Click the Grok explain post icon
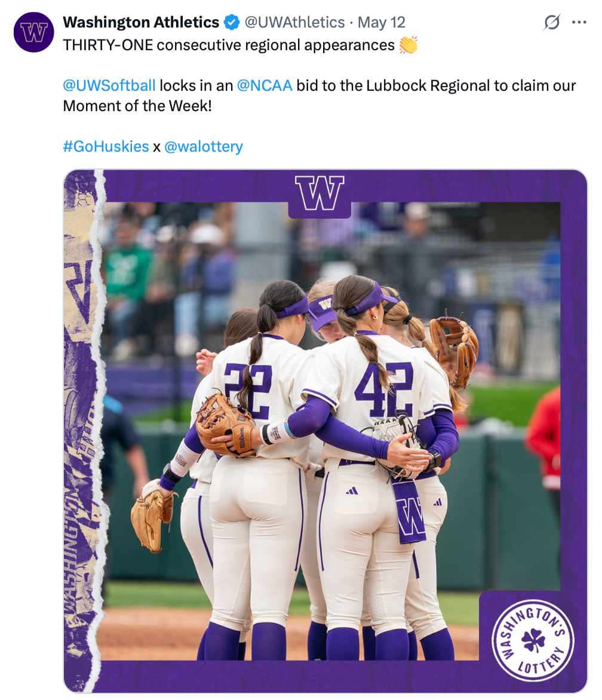 click(x=552, y=22)
